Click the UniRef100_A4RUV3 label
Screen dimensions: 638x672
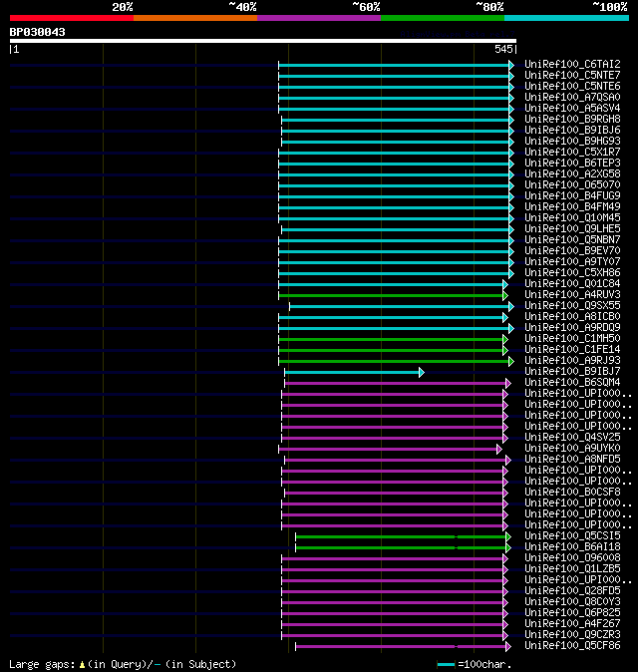point(572,295)
